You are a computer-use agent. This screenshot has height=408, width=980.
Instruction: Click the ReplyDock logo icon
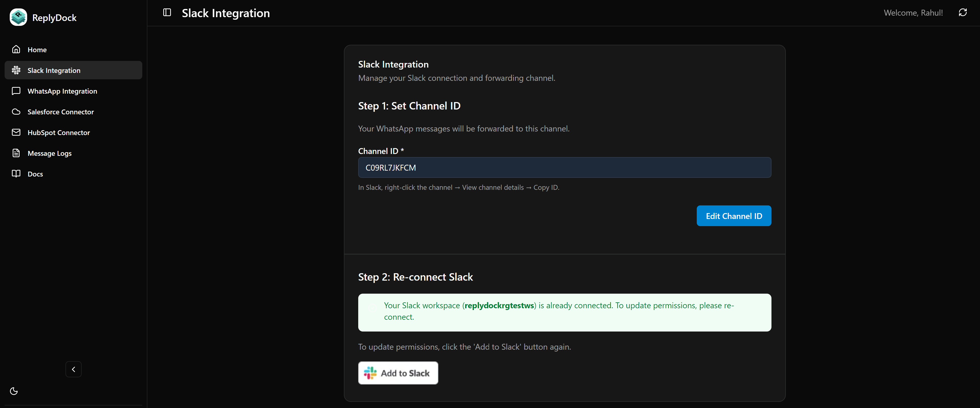(18, 17)
